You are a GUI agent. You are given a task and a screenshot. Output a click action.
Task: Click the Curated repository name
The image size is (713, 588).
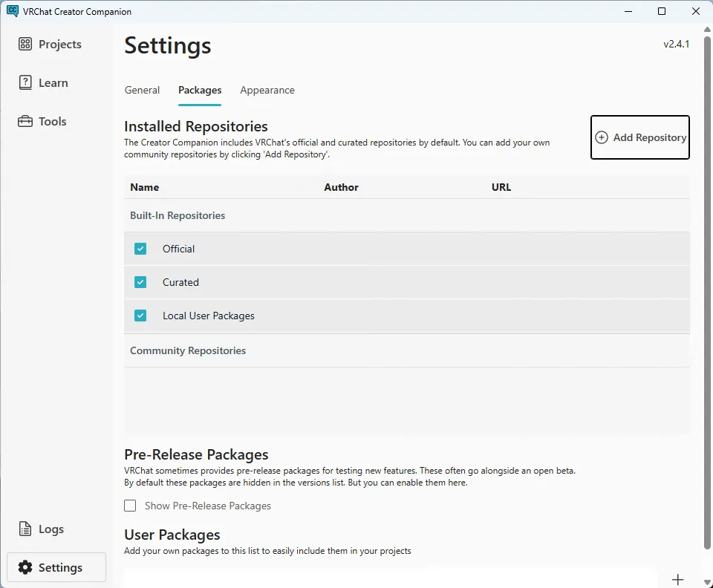[x=180, y=282]
